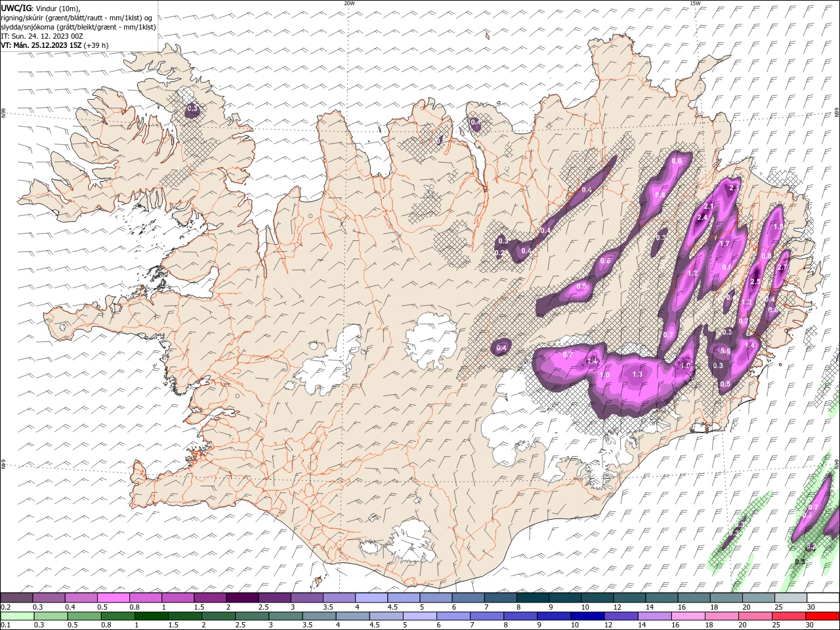This screenshot has width=840, height=630.
Task: Click the 'VT: Mán. 25.12.2023 15Z' valid-time text
Action: [41, 45]
